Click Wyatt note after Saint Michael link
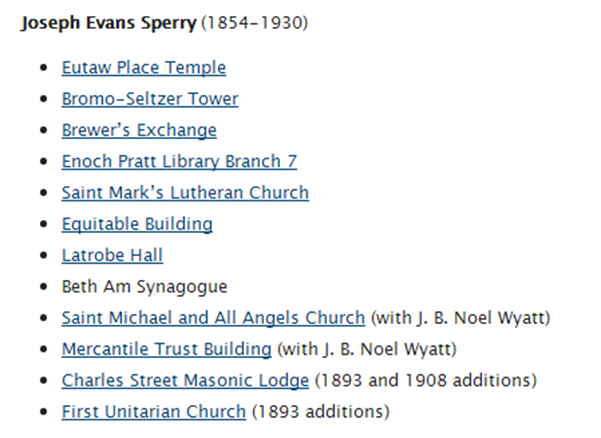Image resolution: width=601 pixels, height=438 pixels. pyautogui.click(x=460, y=318)
